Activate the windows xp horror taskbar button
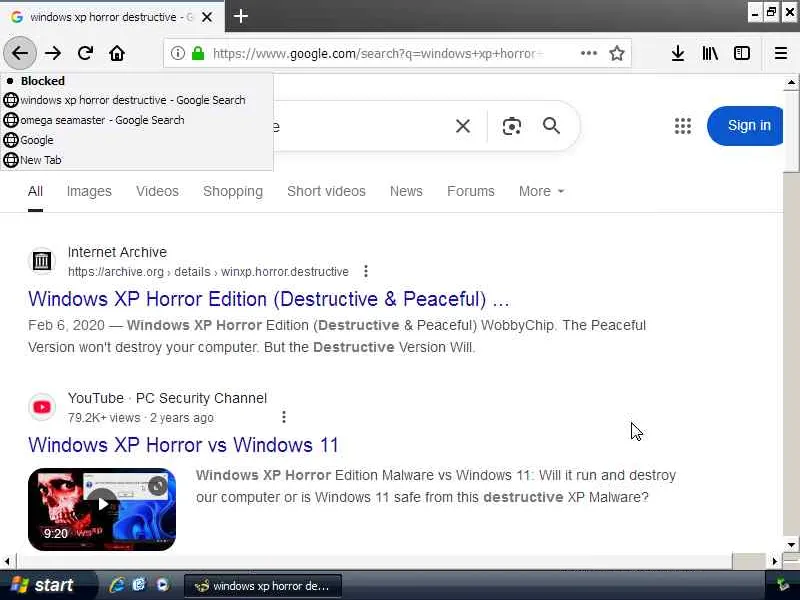The width and height of the screenshot is (800, 600). 263,586
